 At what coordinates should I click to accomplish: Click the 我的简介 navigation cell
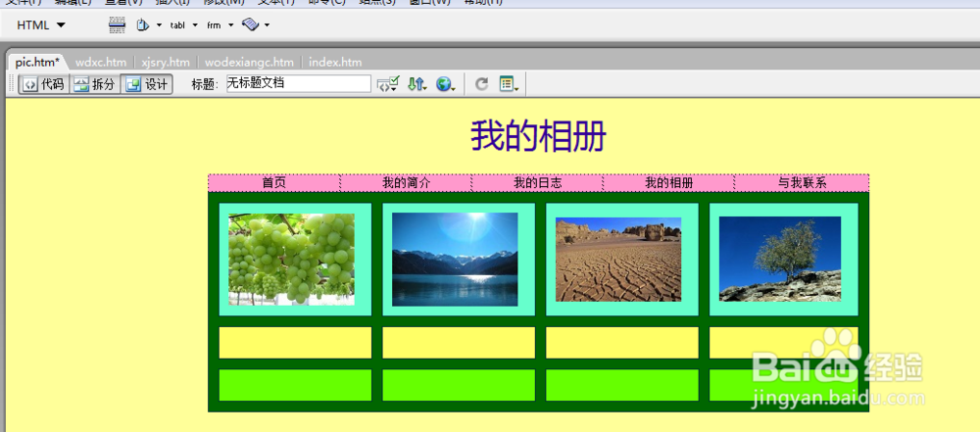pos(407,183)
